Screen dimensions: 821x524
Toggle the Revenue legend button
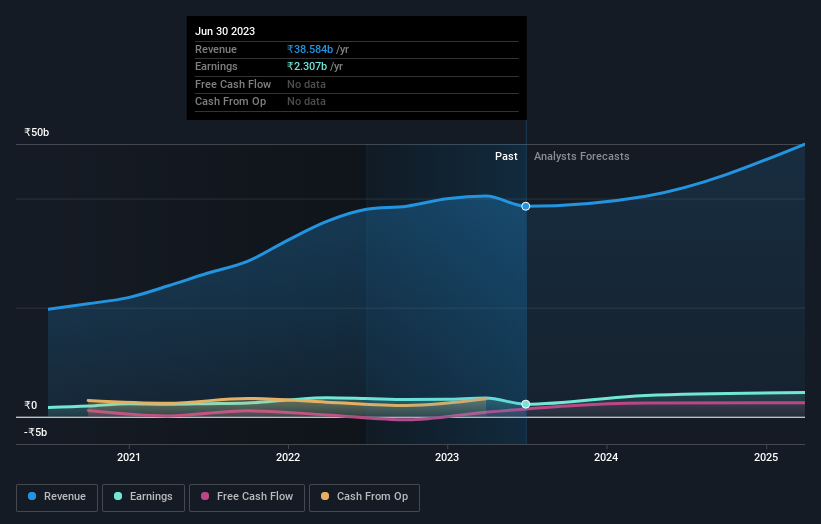coord(57,497)
